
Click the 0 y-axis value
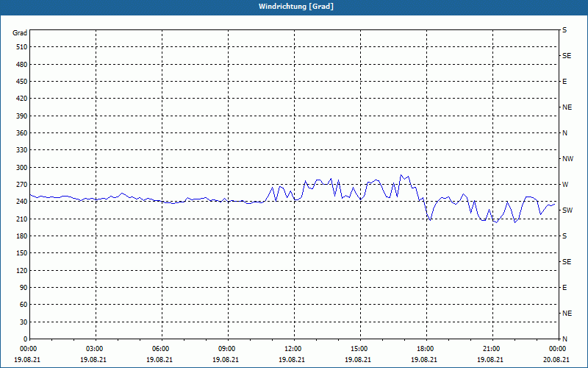click(25, 339)
